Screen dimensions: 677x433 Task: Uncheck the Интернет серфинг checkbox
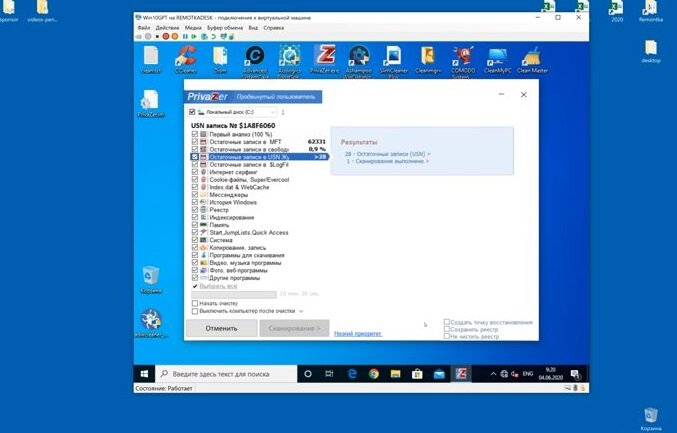195,172
